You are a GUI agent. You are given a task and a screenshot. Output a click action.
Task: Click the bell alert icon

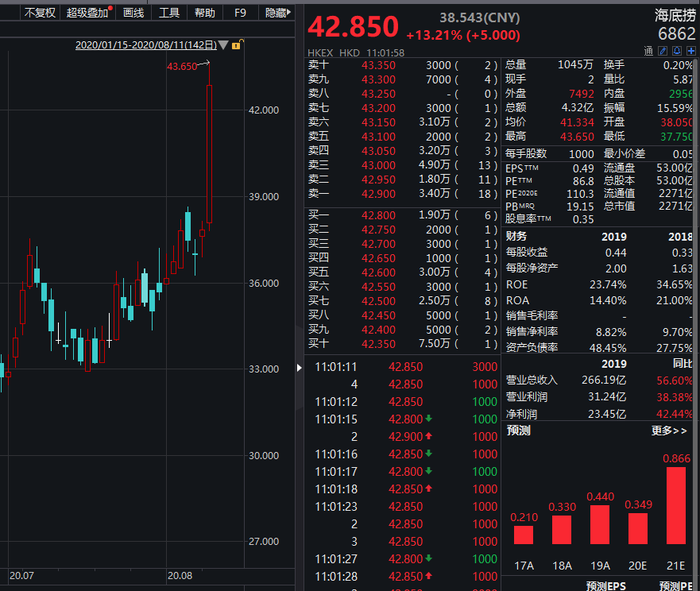[677, 51]
